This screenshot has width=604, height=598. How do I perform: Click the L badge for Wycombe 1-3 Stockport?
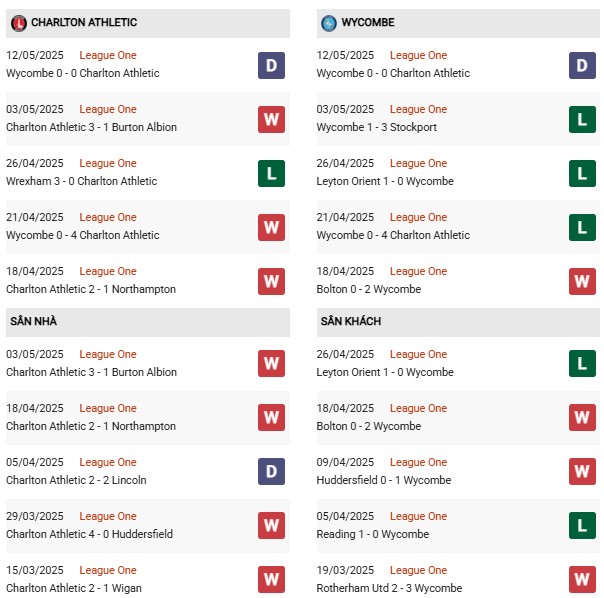[582, 119]
